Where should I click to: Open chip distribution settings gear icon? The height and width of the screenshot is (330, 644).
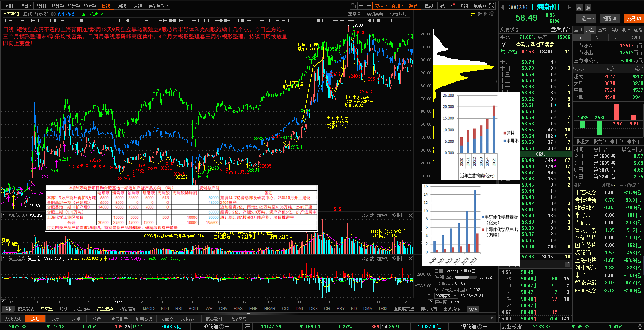(x=492, y=14)
